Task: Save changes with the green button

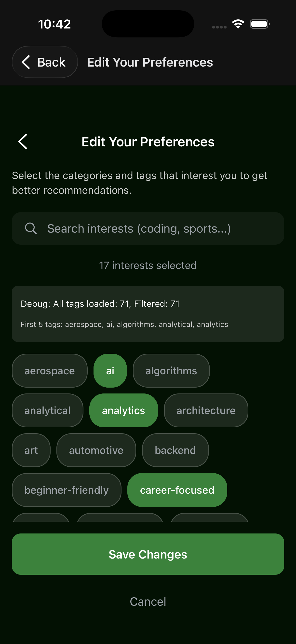Action: tap(148, 554)
